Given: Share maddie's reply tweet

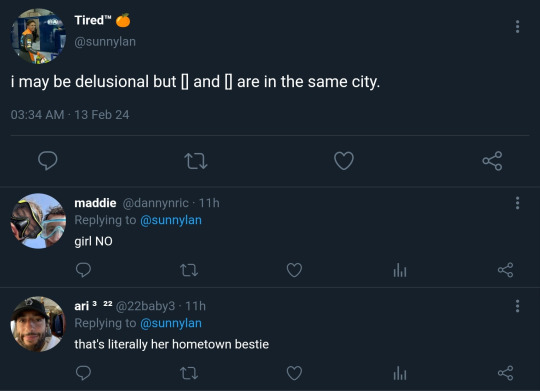Looking at the screenshot, I should tap(505, 270).
